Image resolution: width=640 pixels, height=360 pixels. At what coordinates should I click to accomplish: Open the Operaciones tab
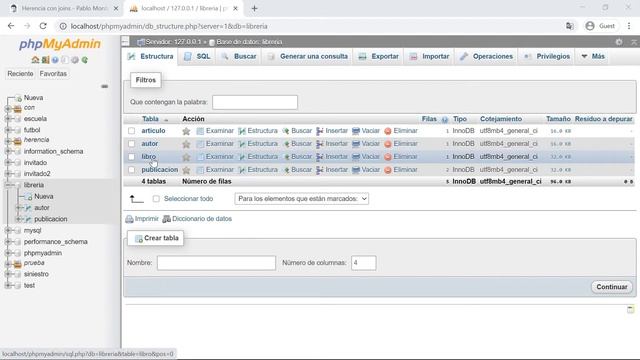[x=487, y=56]
